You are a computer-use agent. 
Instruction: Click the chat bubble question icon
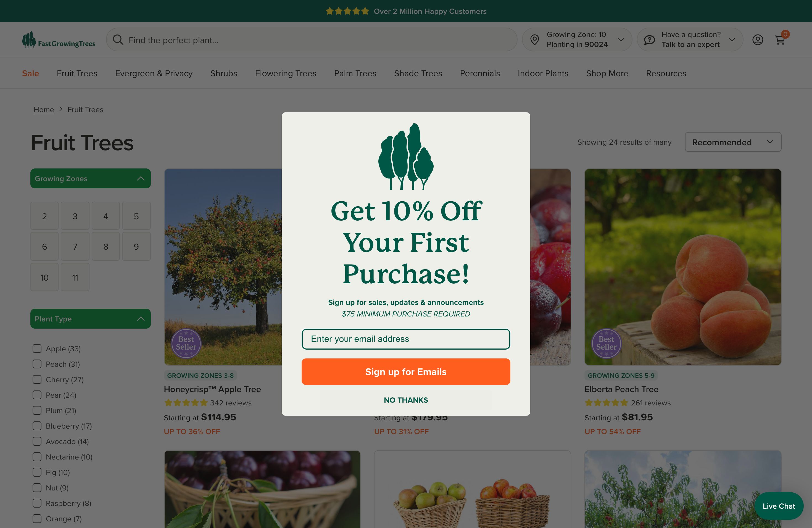click(649, 40)
